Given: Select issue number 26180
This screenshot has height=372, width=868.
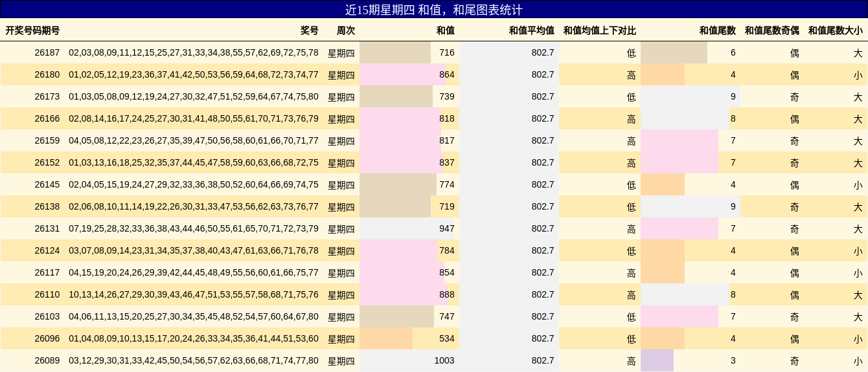Looking at the screenshot, I should 47,74.
